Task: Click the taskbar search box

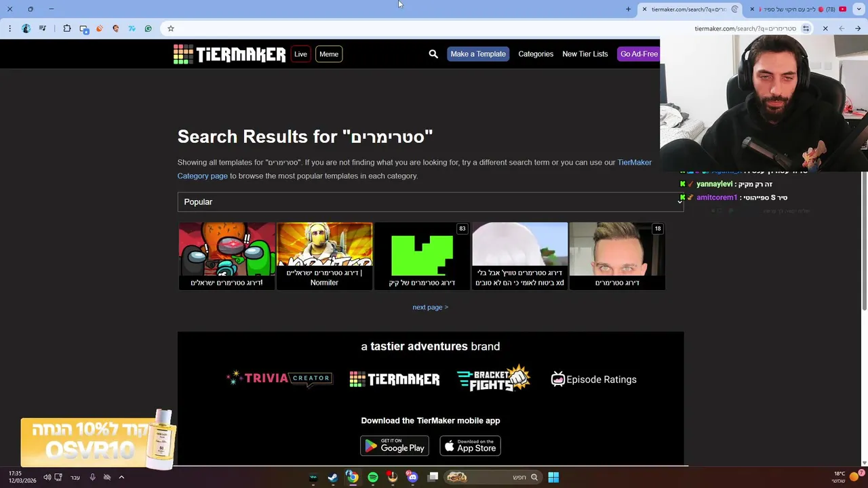Action: point(493,477)
